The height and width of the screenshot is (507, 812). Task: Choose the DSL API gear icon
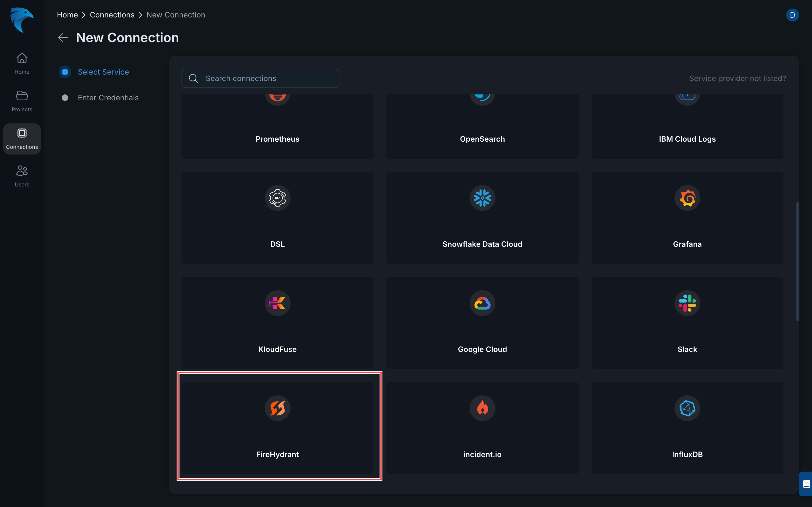[277, 198]
